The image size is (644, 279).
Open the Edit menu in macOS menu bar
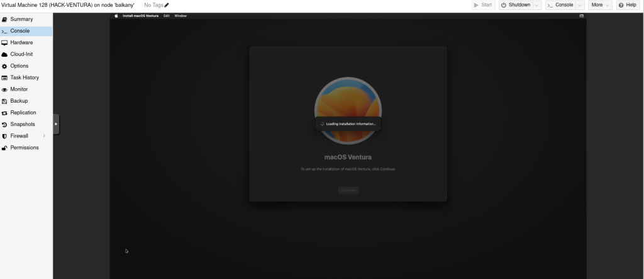[167, 15]
